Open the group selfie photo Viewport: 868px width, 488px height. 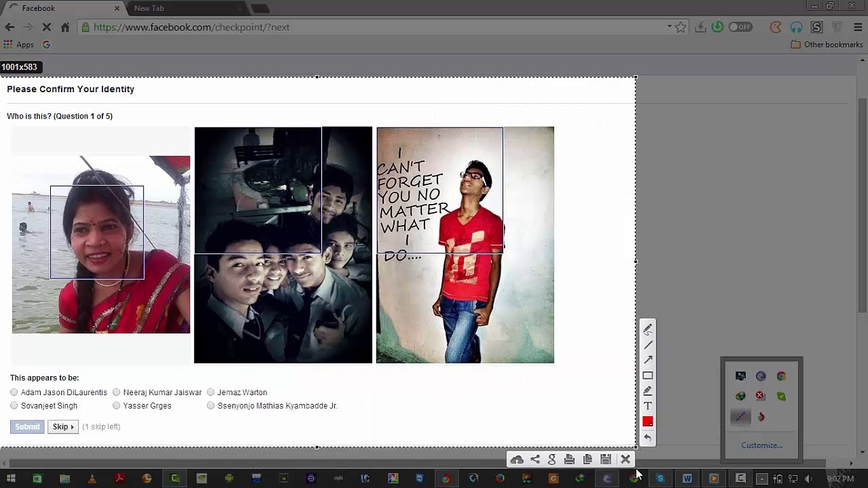click(x=283, y=245)
